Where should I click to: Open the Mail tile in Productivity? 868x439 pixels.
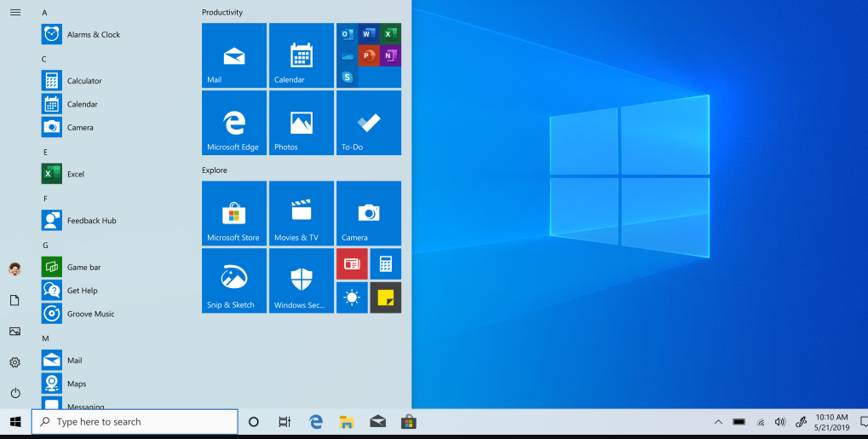point(233,55)
